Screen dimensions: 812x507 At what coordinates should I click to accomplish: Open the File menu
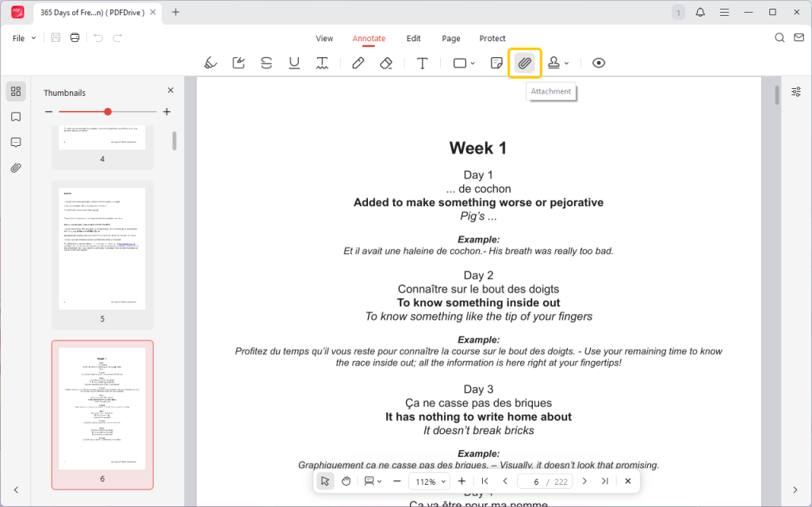[24, 38]
